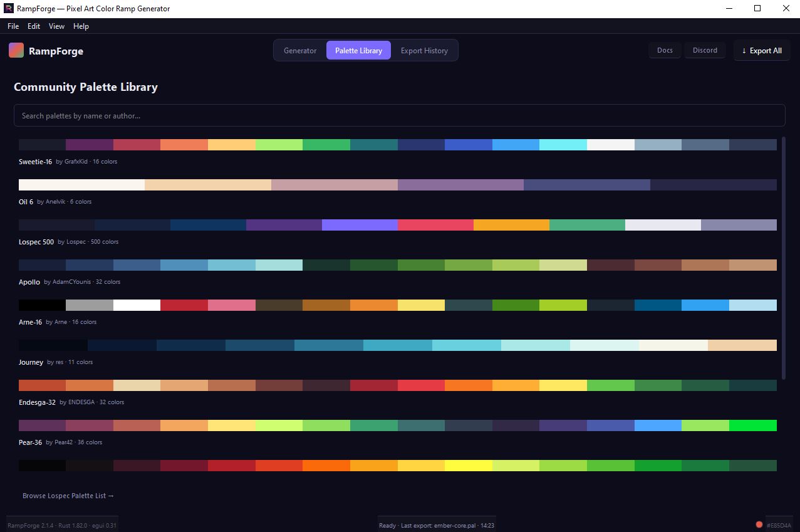The height and width of the screenshot is (532, 800).
Task: Pick the pink-red swatch in Lospec 500
Action: click(435, 225)
